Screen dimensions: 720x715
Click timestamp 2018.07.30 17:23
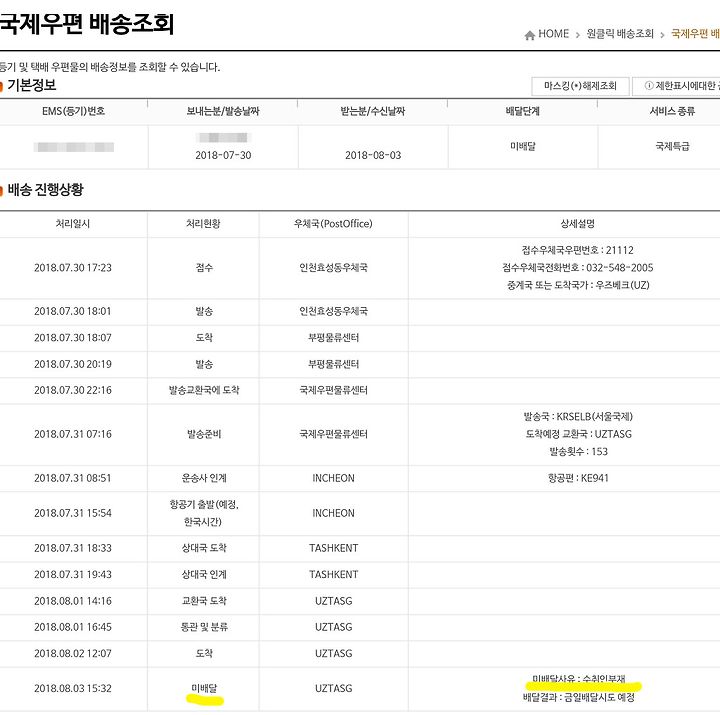73,268
